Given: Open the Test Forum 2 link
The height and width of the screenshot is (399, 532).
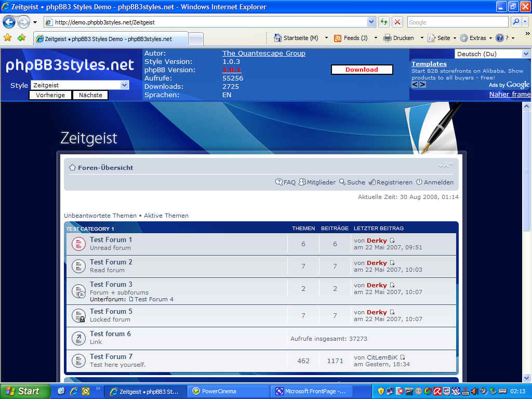Looking at the screenshot, I should pos(111,262).
